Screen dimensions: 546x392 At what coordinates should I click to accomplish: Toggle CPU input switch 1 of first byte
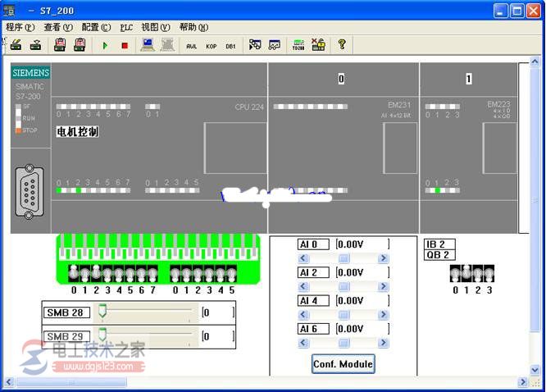click(85, 273)
